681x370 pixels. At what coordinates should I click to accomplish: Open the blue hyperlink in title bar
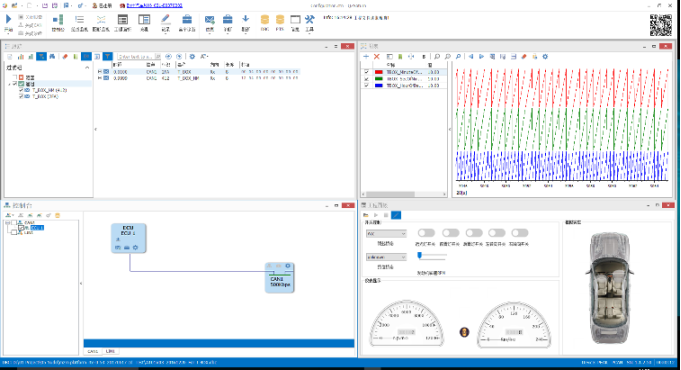[x=154, y=5]
